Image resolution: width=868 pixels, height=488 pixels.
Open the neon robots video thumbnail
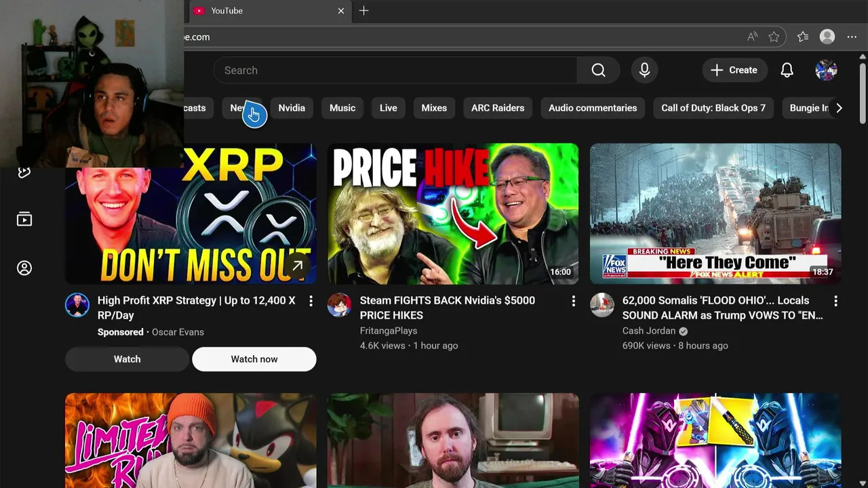715,441
